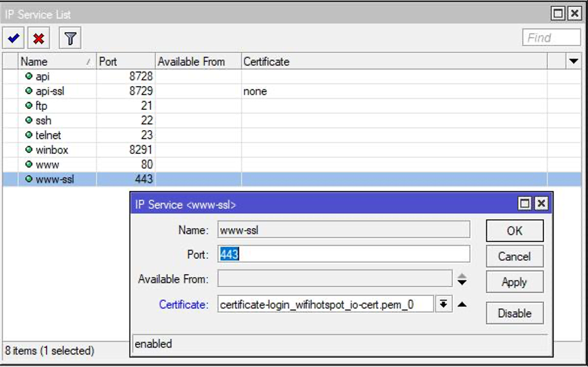Click the 'enabled' status text in the dialog
This screenshot has width=588, height=367.
tap(153, 344)
